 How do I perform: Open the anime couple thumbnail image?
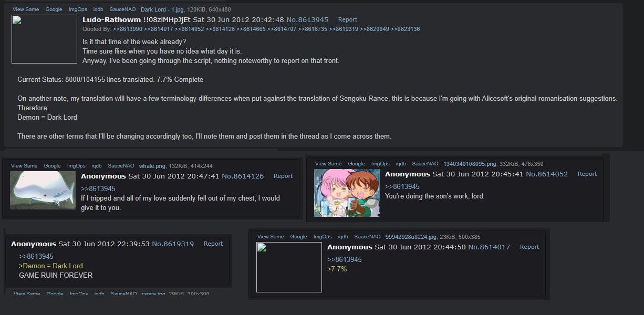(347, 193)
